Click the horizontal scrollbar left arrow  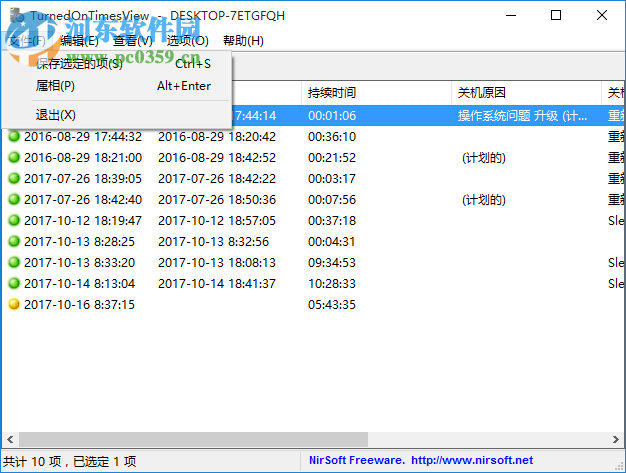coord(10,439)
